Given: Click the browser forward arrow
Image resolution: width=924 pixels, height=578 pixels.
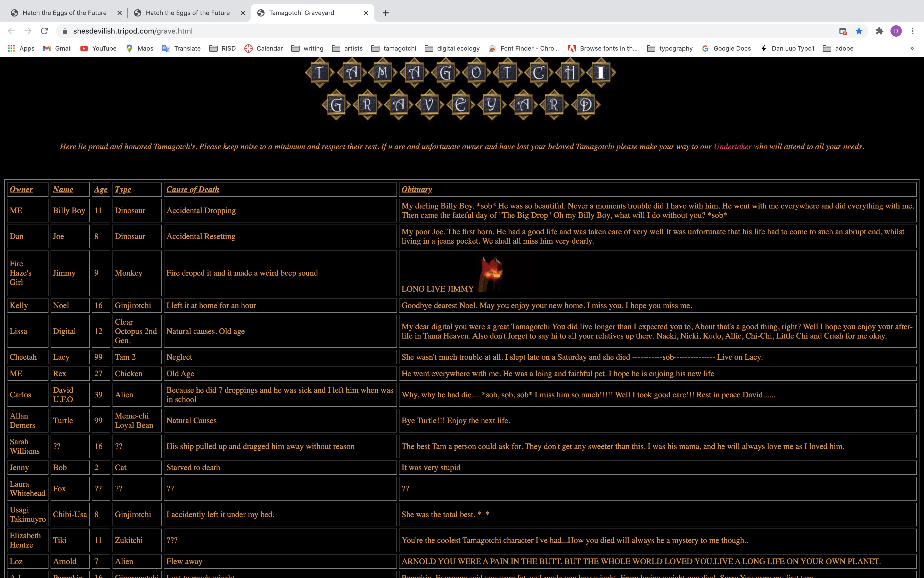Looking at the screenshot, I should point(28,31).
